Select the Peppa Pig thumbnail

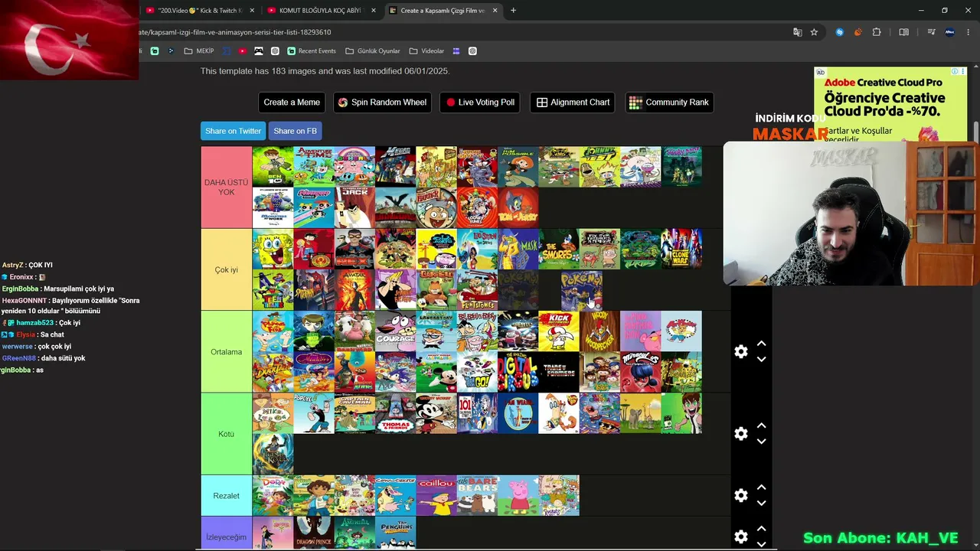518,495
